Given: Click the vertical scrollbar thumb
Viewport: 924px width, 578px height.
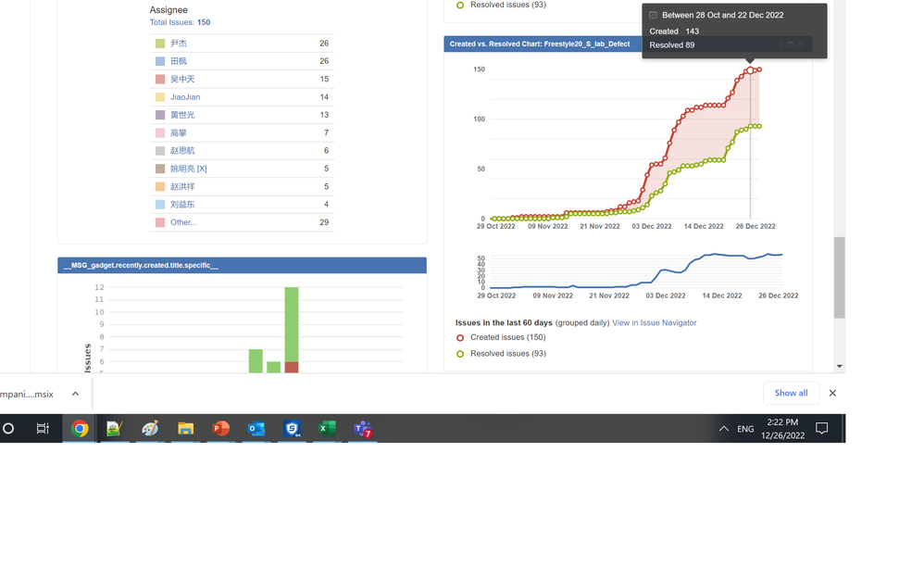Looking at the screenshot, I should click(839, 277).
